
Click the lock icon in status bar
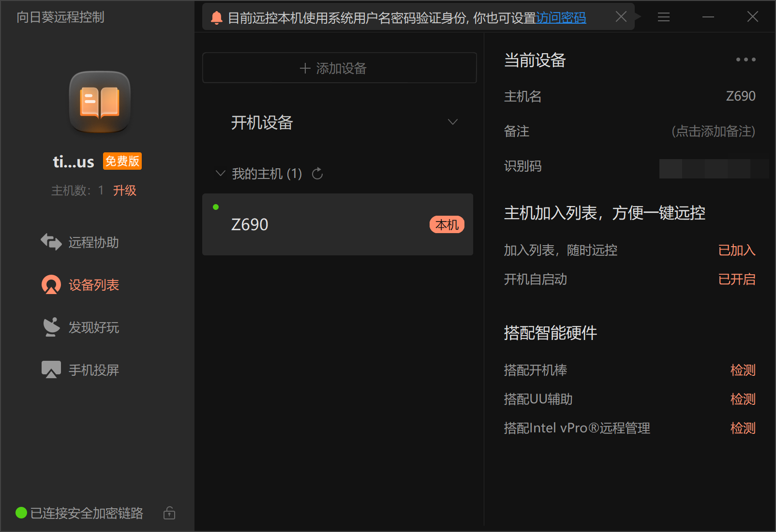click(x=169, y=513)
